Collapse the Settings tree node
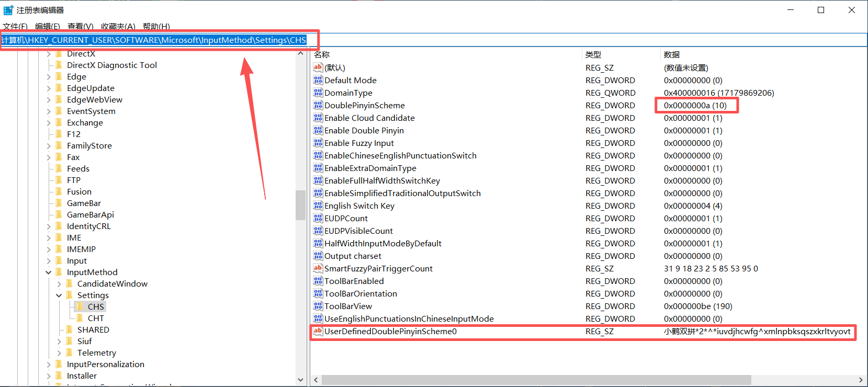 [x=59, y=295]
